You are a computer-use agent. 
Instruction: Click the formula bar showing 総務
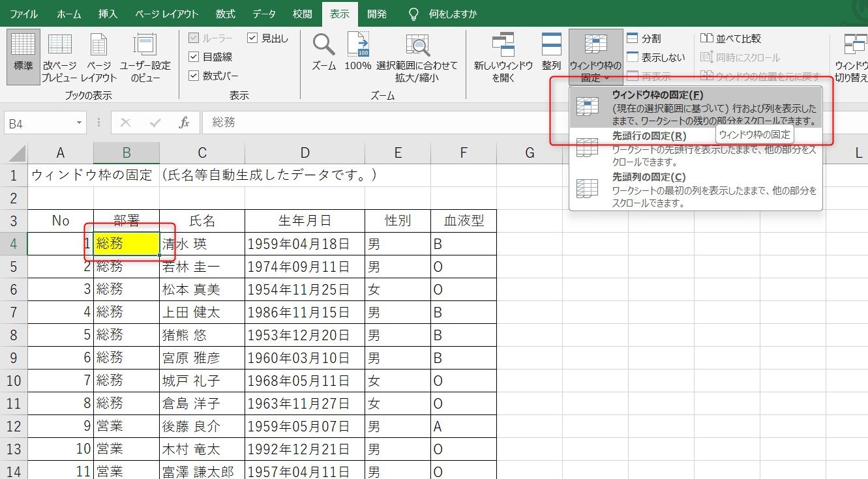point(535,123)
